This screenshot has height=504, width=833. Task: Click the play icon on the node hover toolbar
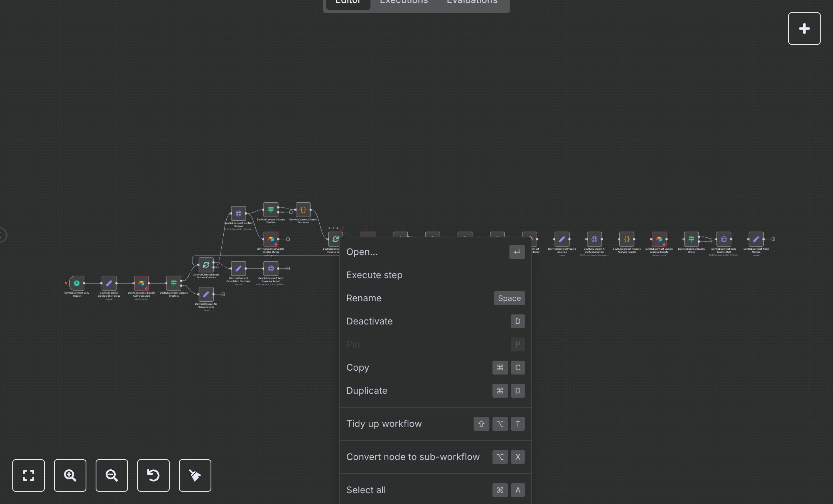[329, 228]
